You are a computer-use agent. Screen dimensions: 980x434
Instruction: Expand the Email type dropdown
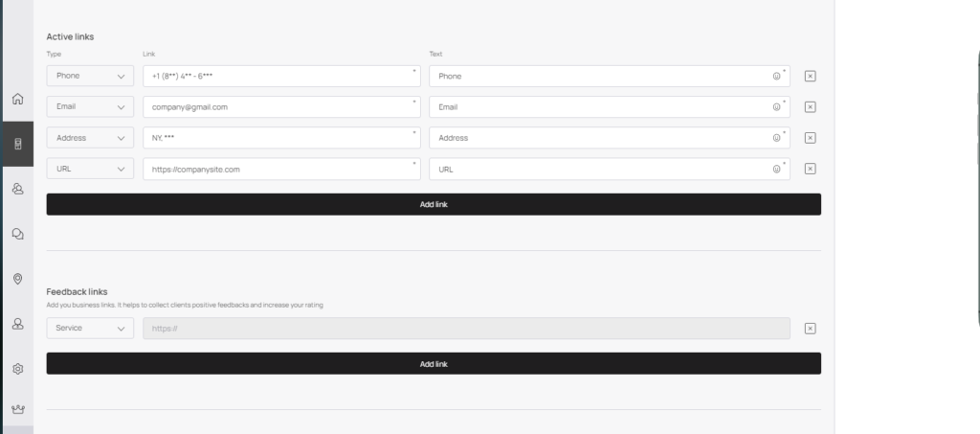(x=90, y=106)
